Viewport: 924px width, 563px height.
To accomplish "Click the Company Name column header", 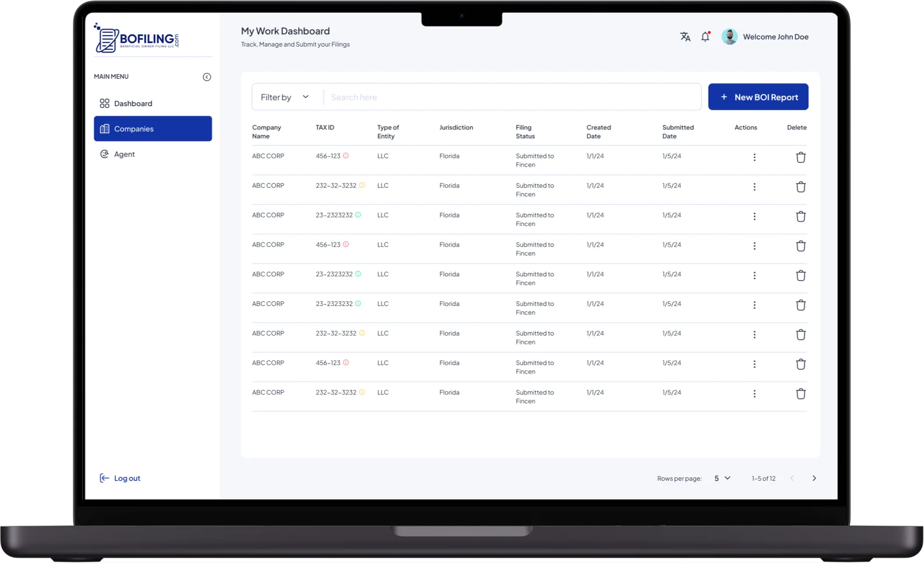I will [x=267, y=132].
